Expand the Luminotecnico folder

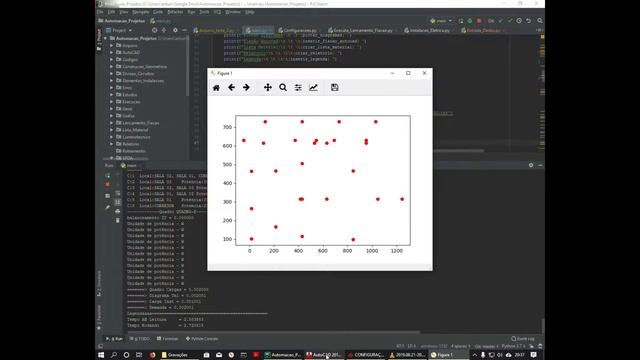(111, 137)
